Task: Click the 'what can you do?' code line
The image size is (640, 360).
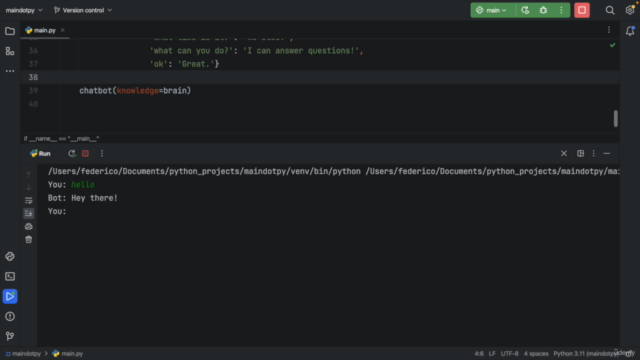Action: point(256,51)
